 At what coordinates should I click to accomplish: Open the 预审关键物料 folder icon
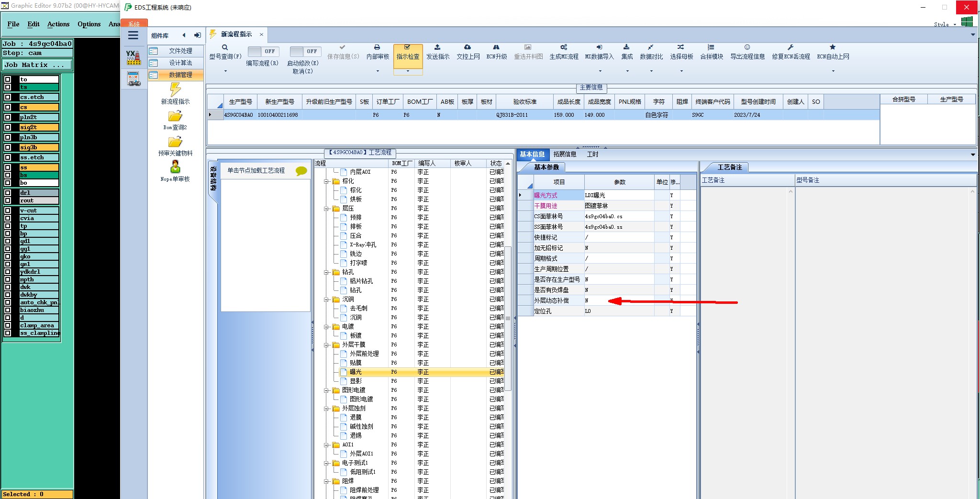click(175, 142)
